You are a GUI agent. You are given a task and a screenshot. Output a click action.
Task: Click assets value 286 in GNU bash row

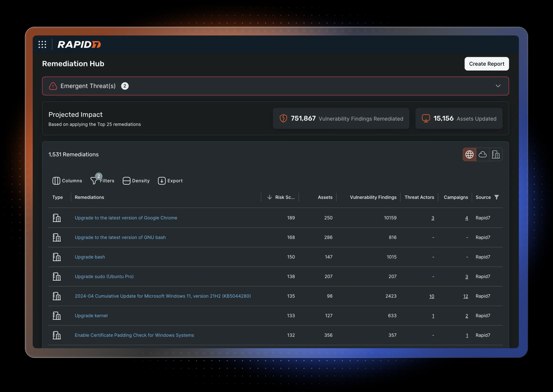(328, 237)
